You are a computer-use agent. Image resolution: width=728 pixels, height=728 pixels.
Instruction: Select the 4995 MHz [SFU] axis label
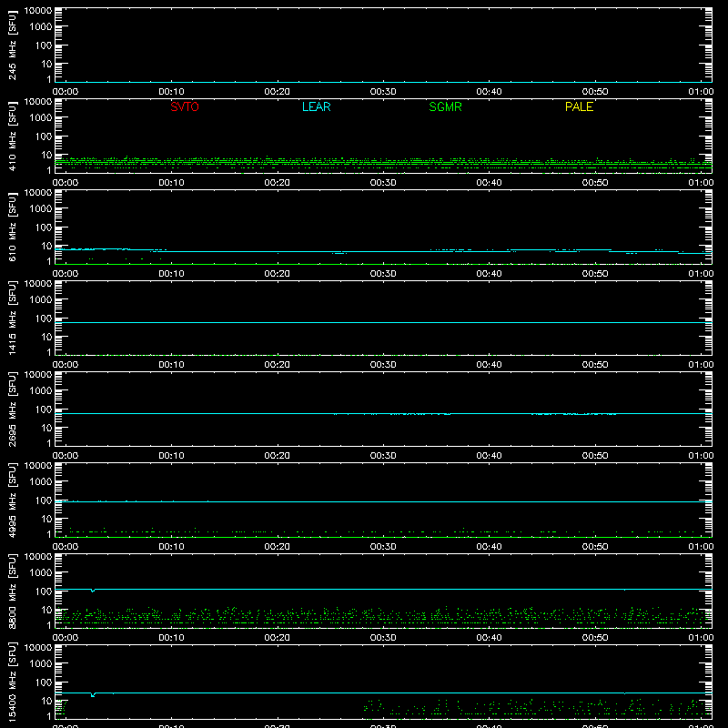click(13, 500)
